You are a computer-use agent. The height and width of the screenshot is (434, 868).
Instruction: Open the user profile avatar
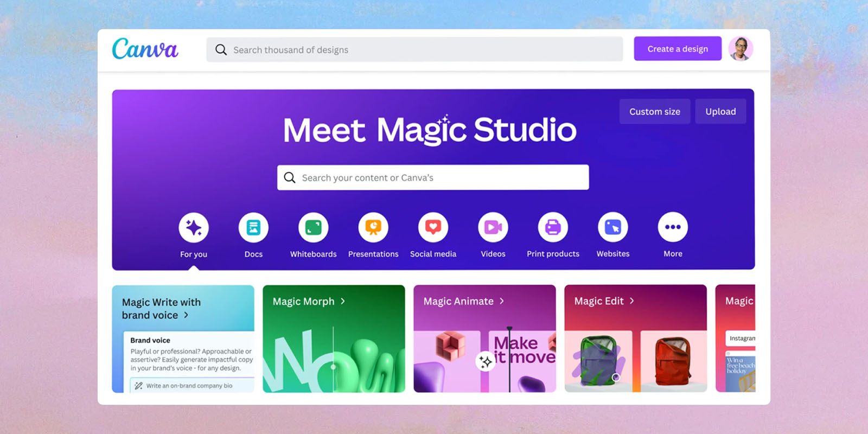click(x=741, y=49)
